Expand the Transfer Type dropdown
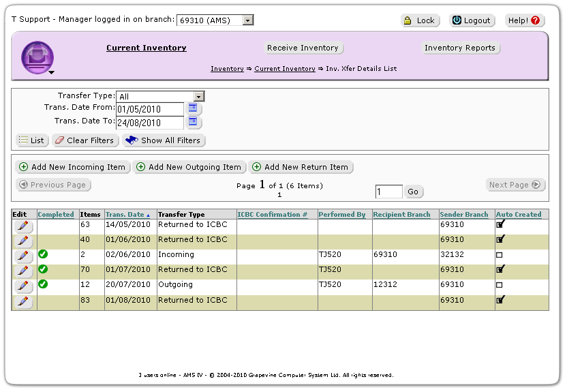The width and height of the screenshot is (567, 392). (x=198, y=97)
